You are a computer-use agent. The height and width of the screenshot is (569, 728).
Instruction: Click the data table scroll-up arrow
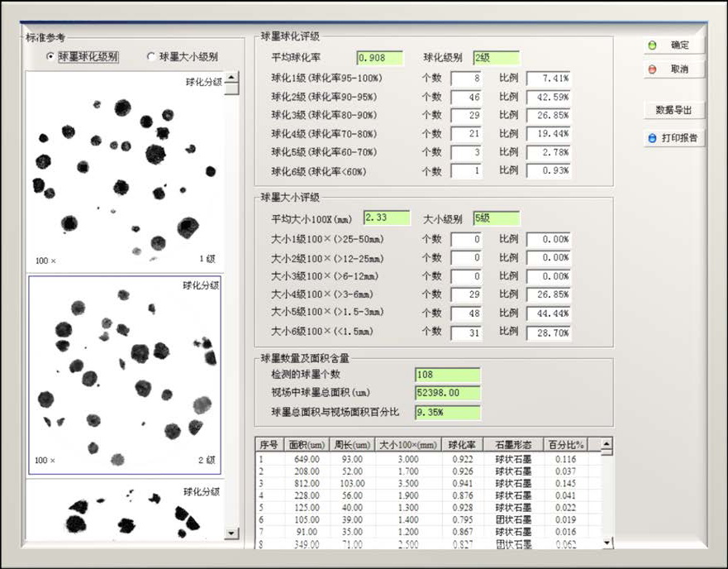[x=607, y=445]
